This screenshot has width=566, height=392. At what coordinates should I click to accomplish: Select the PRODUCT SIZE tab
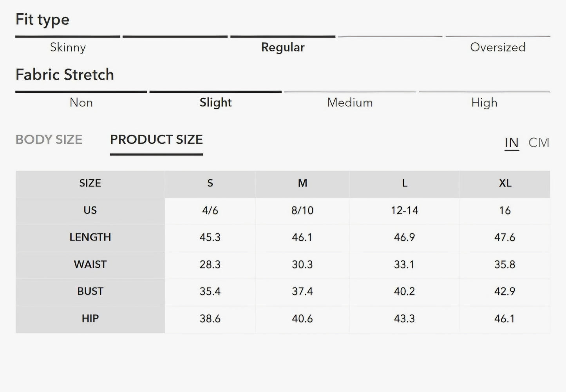point(156,140)
